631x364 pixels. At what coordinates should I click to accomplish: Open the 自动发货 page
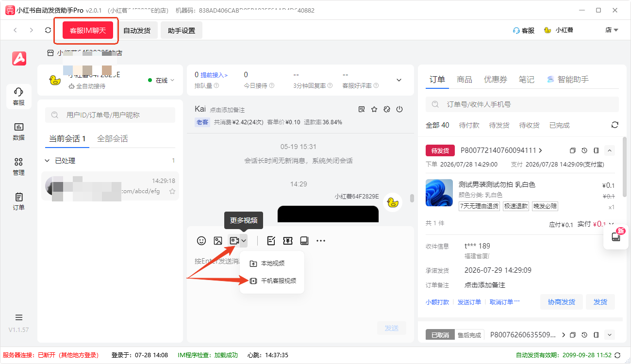coord(137,31)
